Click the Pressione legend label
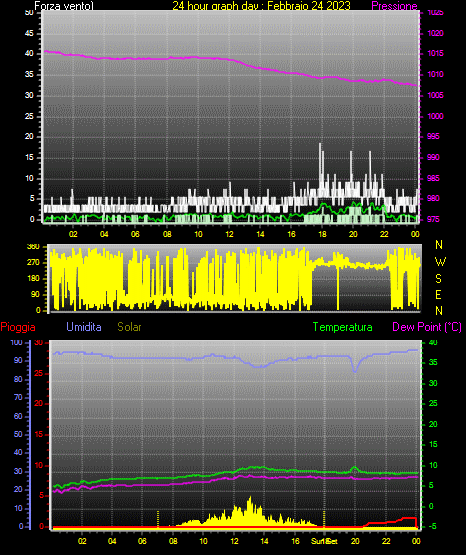The height and width of the screenshot is (555, 466). pos(394,6)
